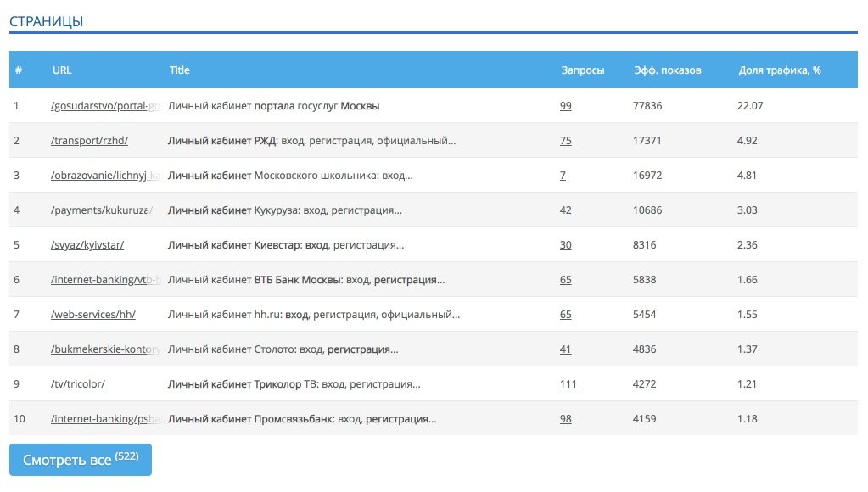Click the # column header
Viewport: 868px width, 492px height.
pyautogui.click(x=19, y=70)
